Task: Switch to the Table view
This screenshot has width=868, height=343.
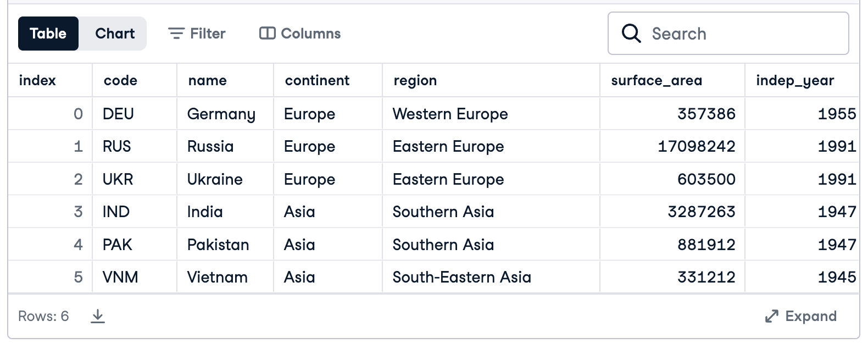Action: 48,34
